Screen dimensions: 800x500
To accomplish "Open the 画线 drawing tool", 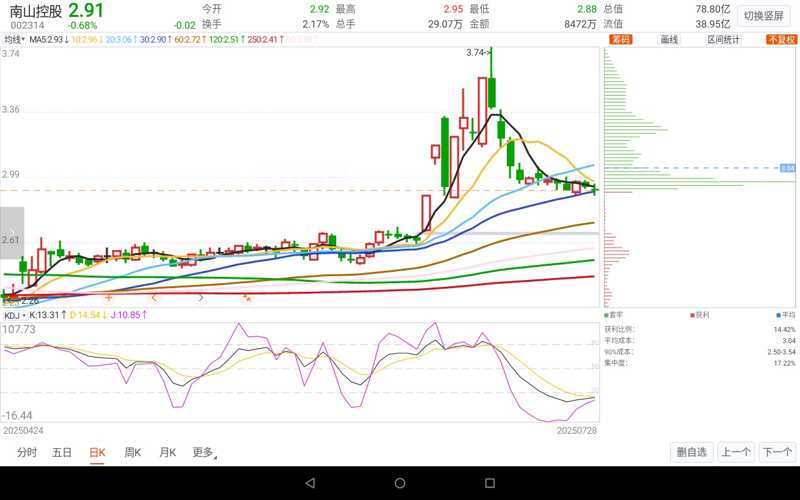I will (x=669, y=39).
